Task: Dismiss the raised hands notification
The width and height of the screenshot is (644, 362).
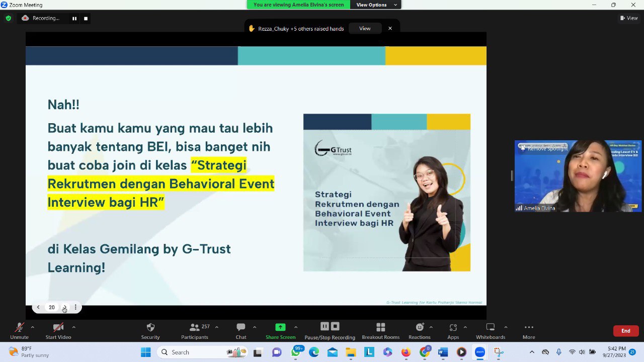Action: (390, 29)
